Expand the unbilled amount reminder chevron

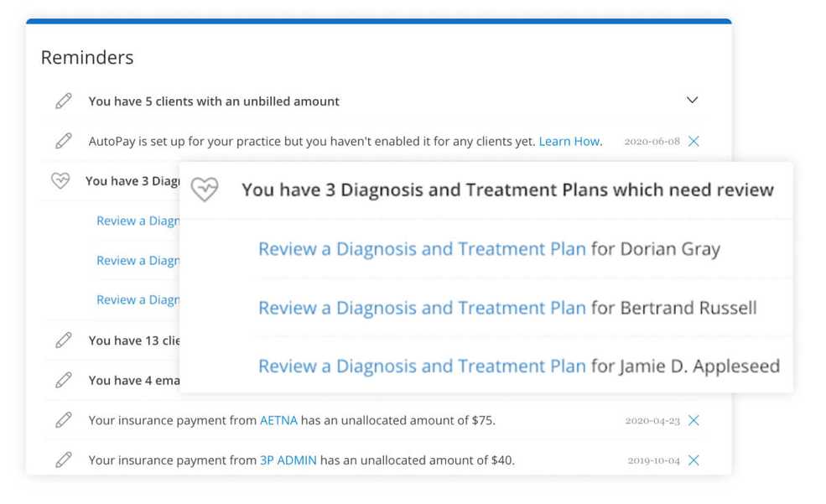click(x=692, y=100)
